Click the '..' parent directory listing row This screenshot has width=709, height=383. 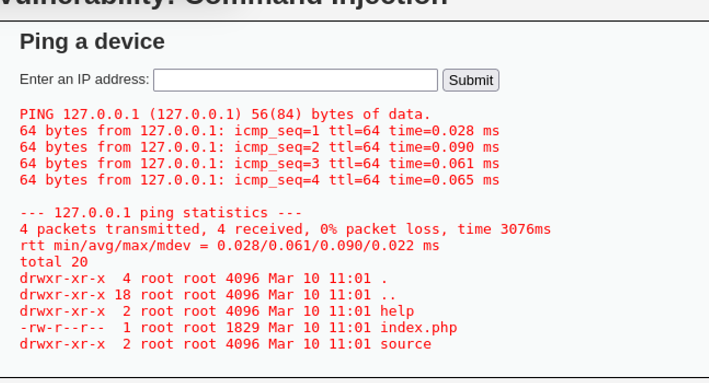(208, 295)
